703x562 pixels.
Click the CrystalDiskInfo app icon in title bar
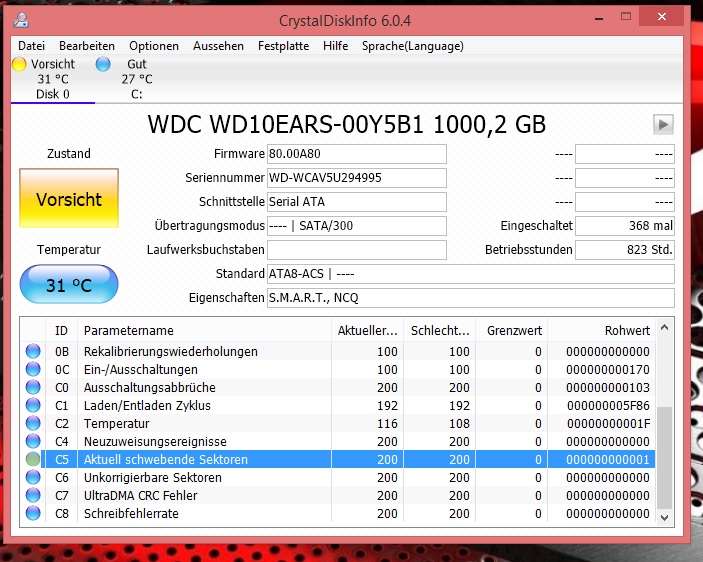coord(21,20)
